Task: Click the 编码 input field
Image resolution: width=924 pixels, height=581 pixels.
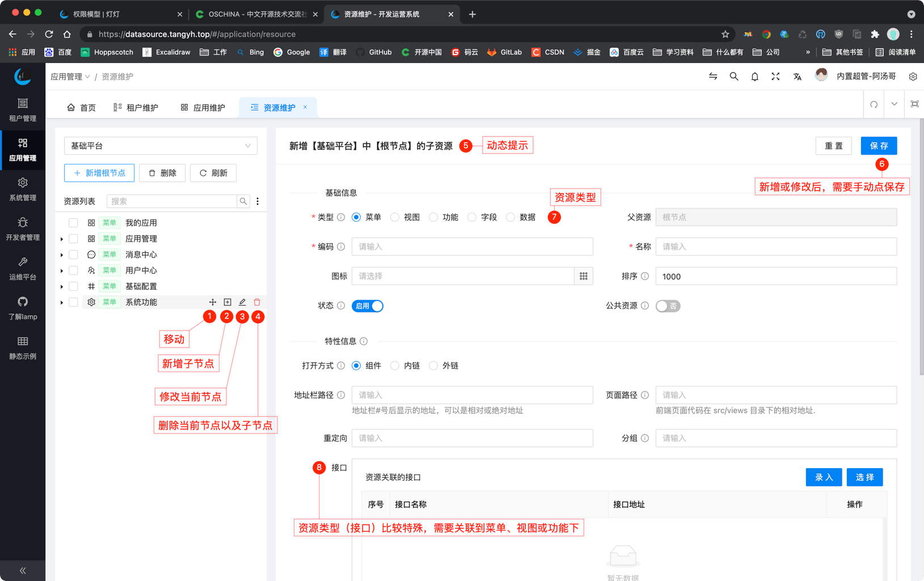Action: coord(472,247)
